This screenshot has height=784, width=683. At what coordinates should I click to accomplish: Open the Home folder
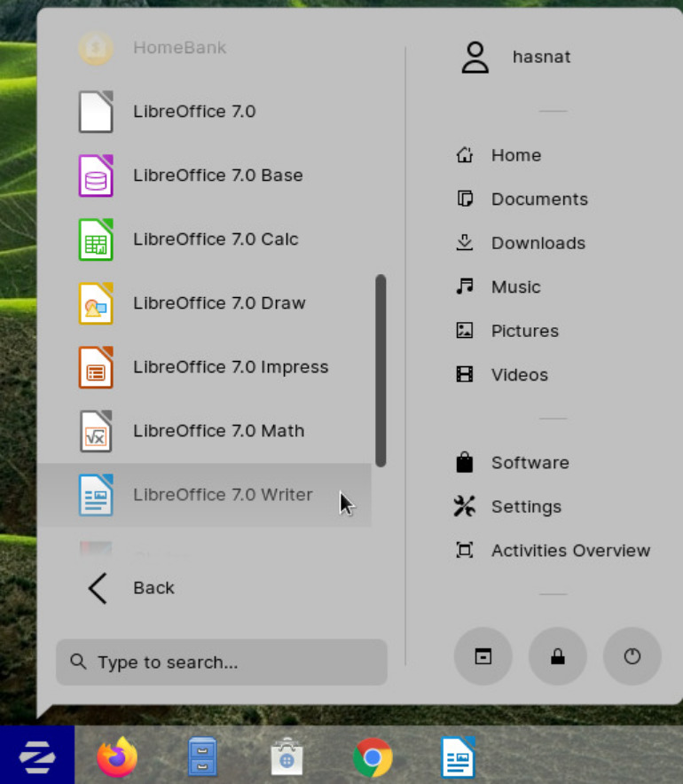(x=498, y=155)
